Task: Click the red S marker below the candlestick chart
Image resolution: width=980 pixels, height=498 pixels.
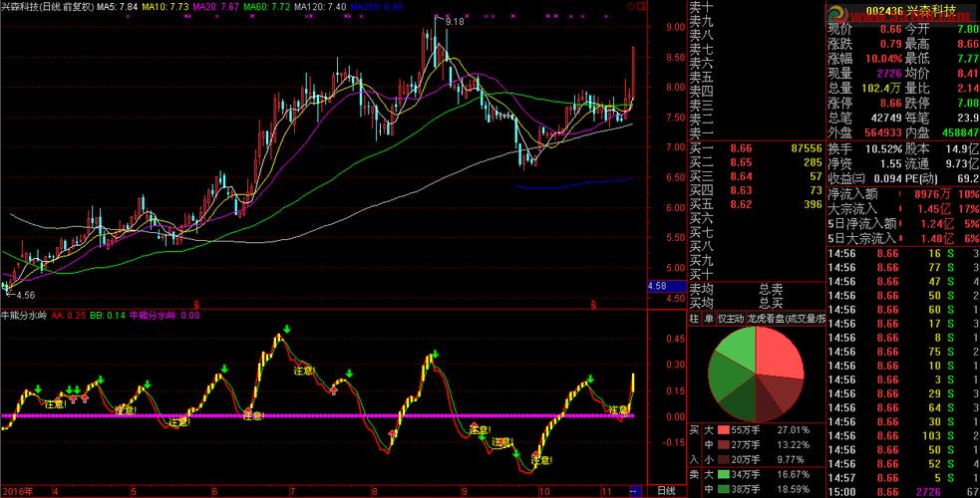Action: (x=197, y=303)
